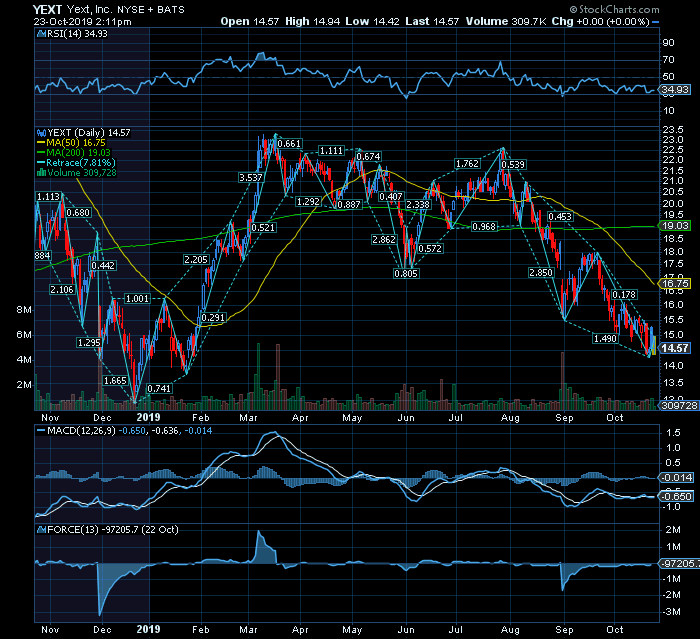The height and width of the screenshot is (639, 700).
Task: Click the -97205.7 Force index axis tag
Action: pos(679,564)
